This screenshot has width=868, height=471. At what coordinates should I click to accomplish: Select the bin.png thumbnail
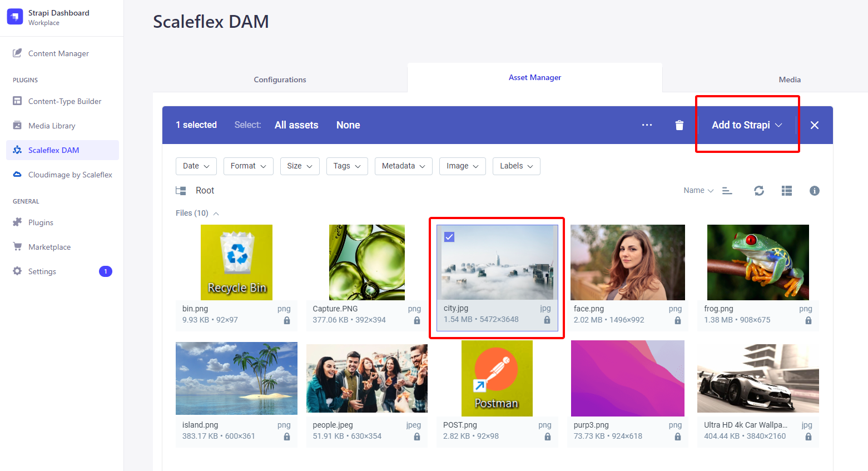236,262
